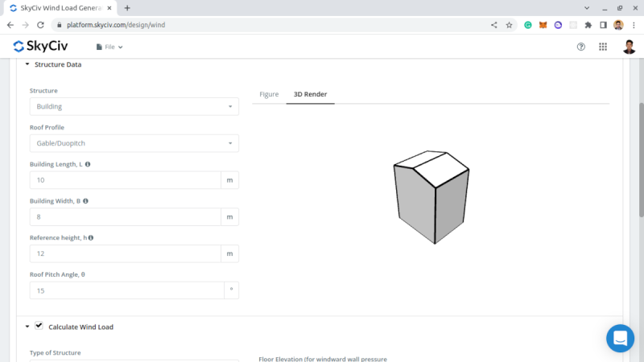Open the Structure dropdown showing Building

click(x=134, y=106)
